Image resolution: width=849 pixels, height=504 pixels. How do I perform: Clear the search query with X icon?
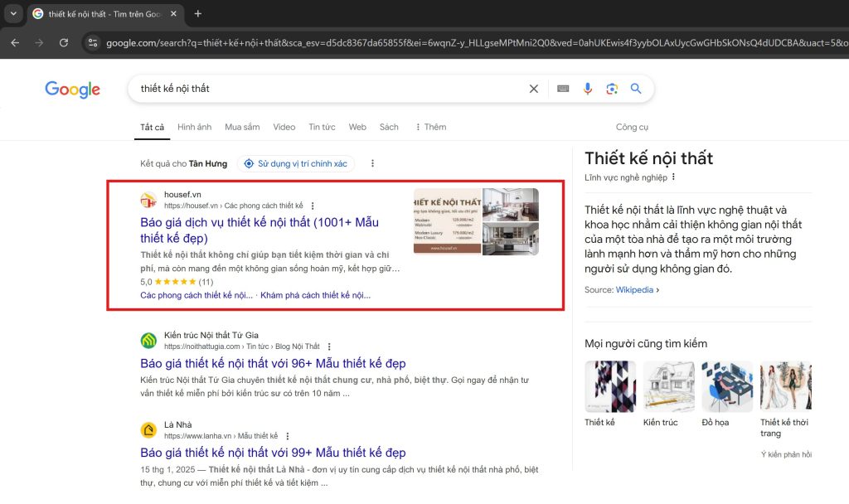tap(533, 89)
